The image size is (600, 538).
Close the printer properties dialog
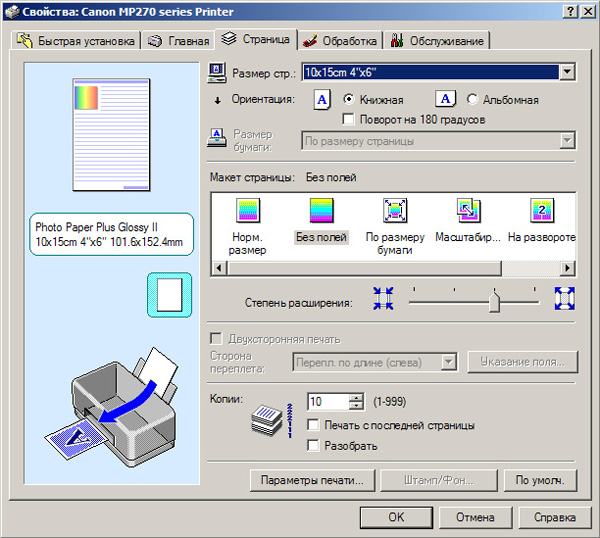point(588,11)
